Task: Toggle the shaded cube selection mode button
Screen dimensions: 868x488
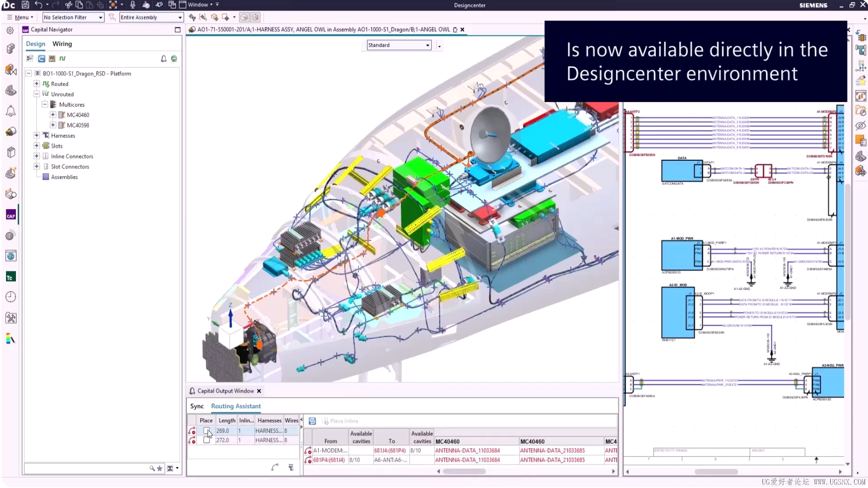Action: (x=244, y=17)
